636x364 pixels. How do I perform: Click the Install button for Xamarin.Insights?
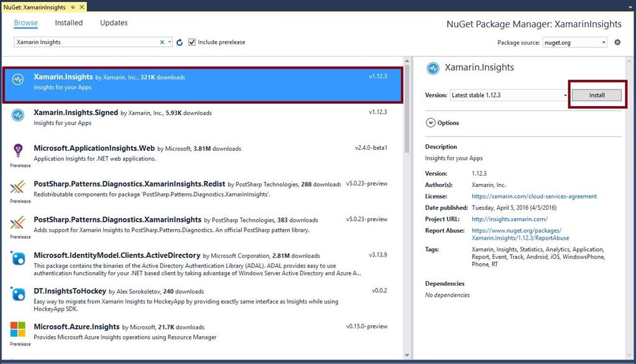[596, 95]
